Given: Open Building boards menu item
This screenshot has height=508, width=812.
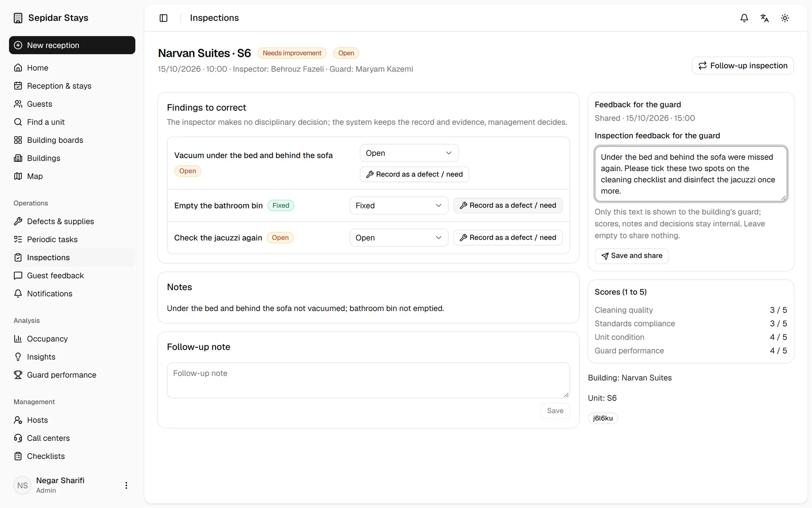Looking at the screenshot, I should click(72, 140).
